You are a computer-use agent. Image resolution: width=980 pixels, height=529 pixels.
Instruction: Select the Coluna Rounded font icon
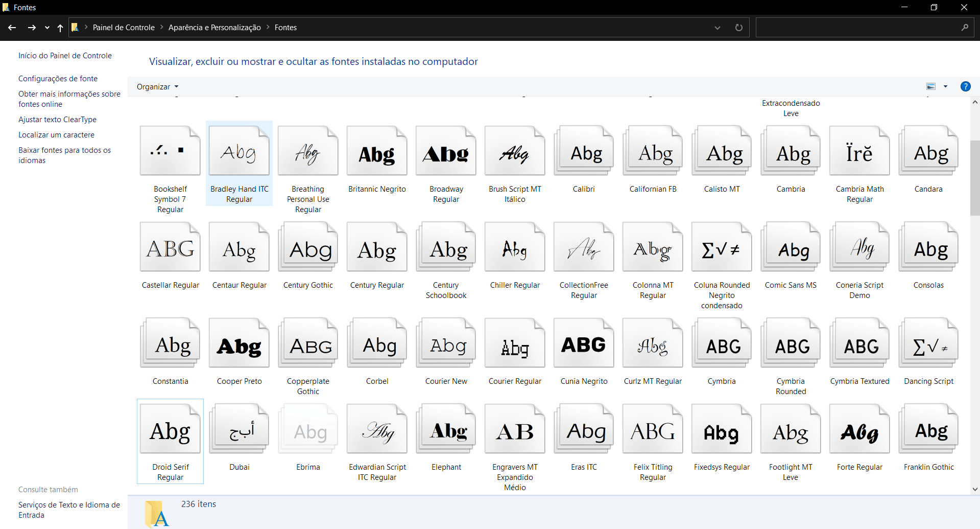click(x=722, y=247)
